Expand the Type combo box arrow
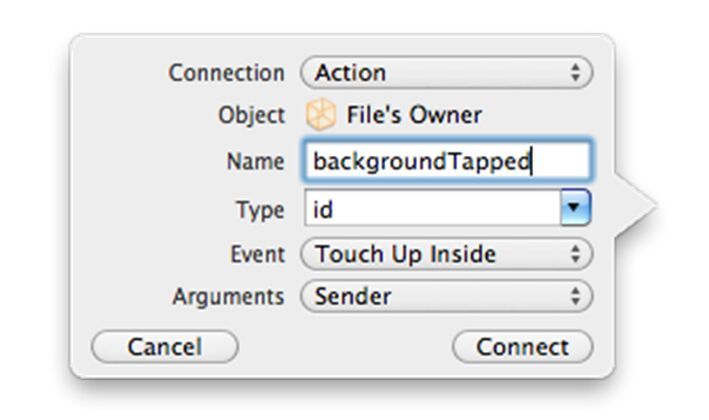The height and width of the screenshot is (420, 709). (x=575, y=208)
